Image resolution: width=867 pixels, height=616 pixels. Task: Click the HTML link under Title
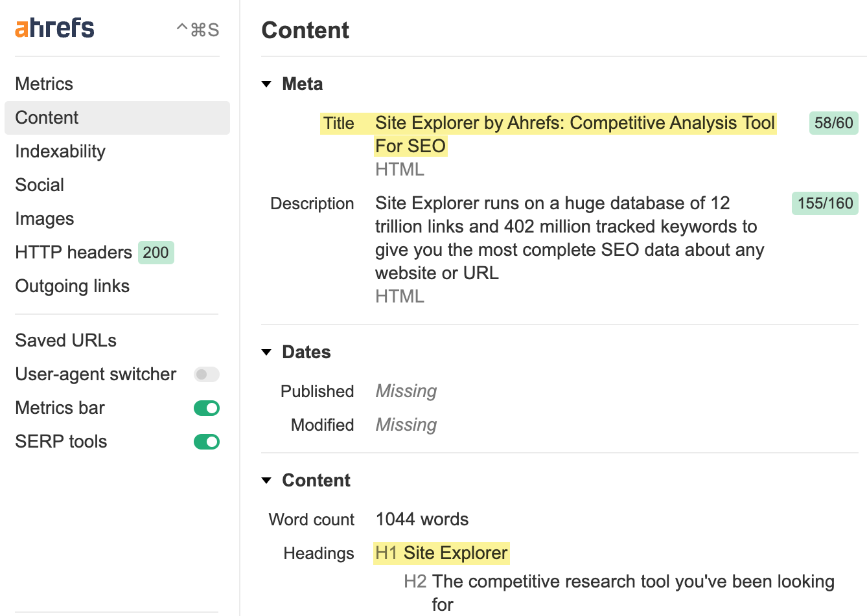pyautogui.click(x=400, y=169)
